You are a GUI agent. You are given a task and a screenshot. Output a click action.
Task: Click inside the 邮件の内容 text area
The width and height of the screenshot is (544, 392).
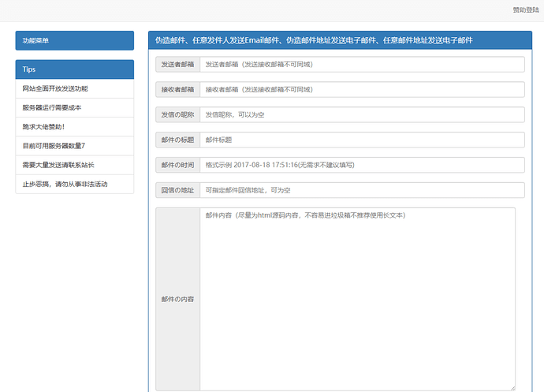tap(357, 300)
